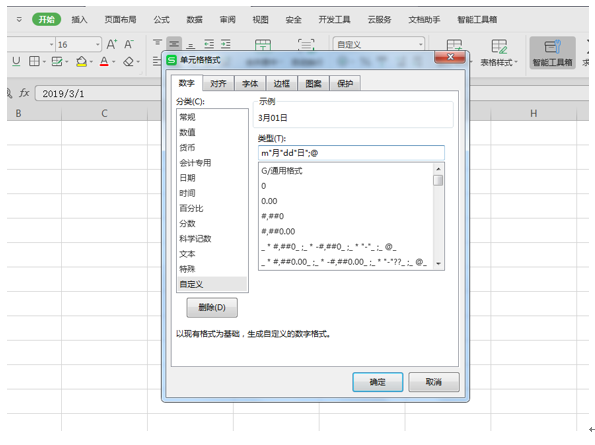Open the number format 自定义 dropdown
The height and width of the screenshot is (445, 595).
click(420, 45)
